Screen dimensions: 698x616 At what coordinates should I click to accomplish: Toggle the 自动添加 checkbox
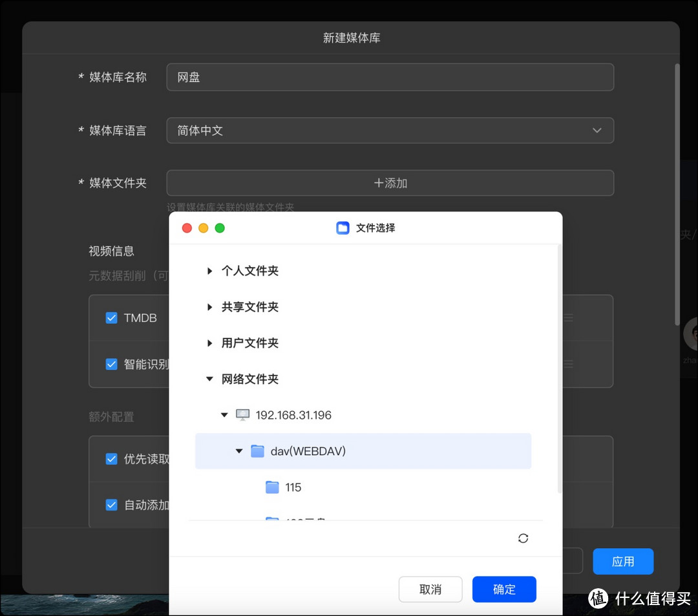tap(111, 505)
